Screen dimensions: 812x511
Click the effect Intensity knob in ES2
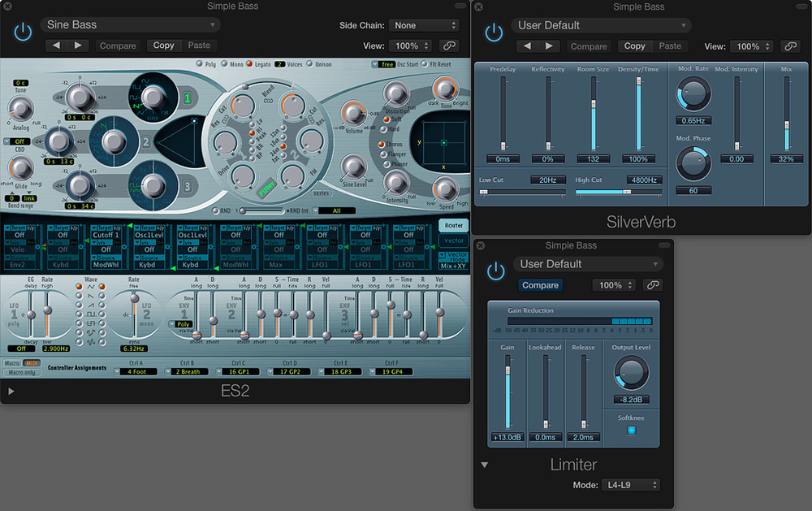coord(396,183)
